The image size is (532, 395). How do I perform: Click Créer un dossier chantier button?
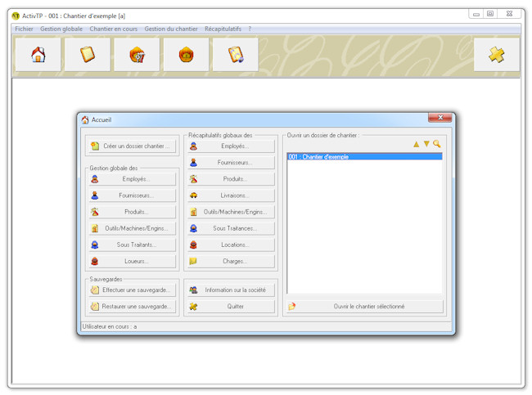point(132,146)
